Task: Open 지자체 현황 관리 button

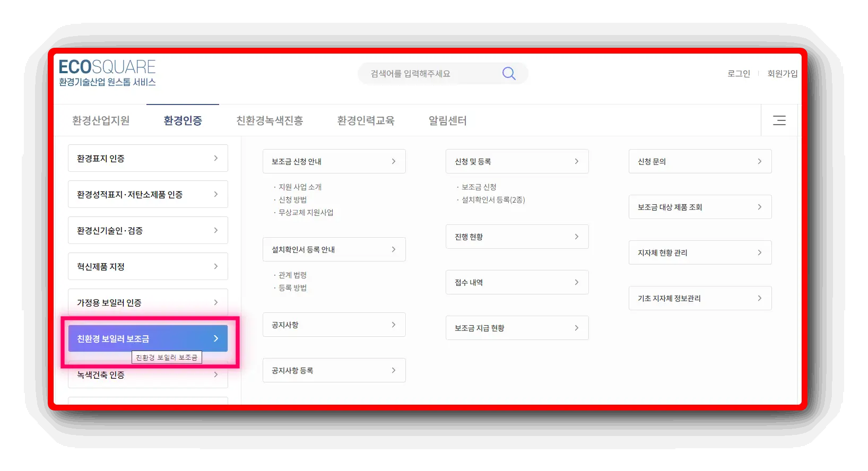Action: point(700,252)
